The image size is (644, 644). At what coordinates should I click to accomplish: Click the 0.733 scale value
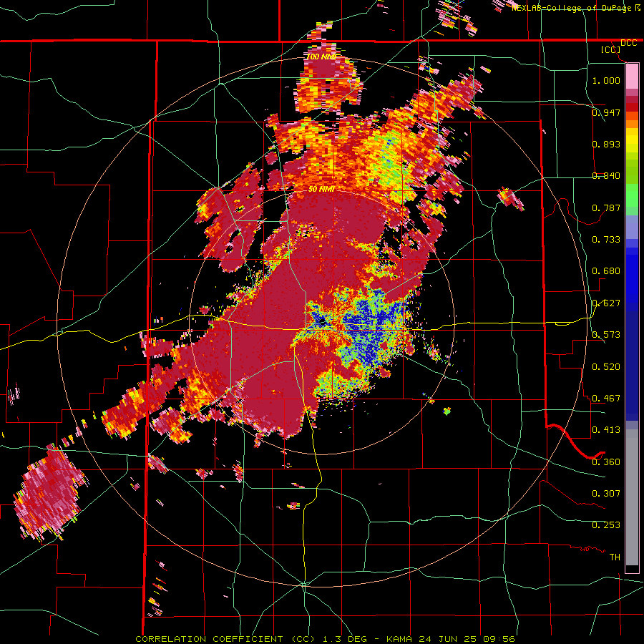(606, 240)
